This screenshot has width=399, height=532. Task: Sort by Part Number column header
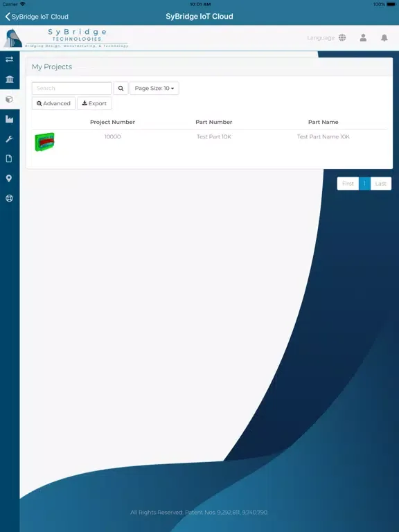[214, 122]
